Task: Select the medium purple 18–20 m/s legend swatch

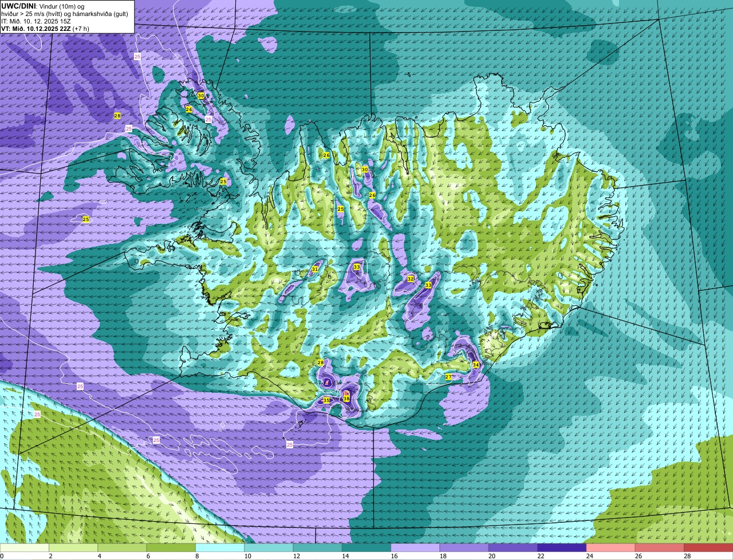Action: [x=464, y=547]
